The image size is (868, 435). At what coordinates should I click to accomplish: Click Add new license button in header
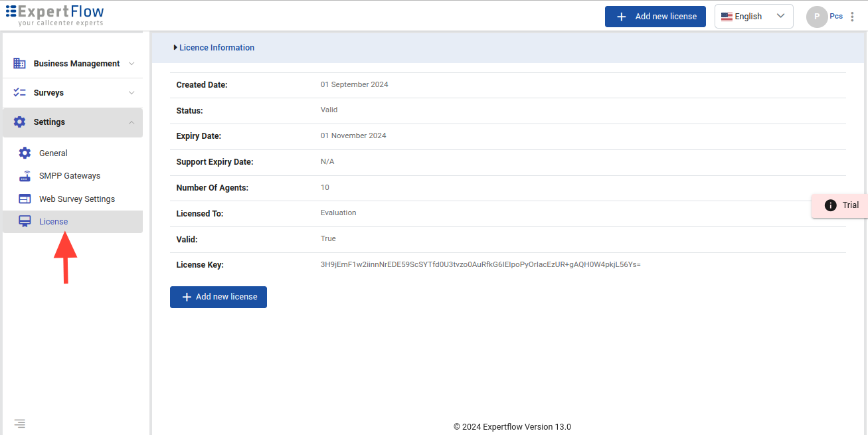tap(655, 17)
